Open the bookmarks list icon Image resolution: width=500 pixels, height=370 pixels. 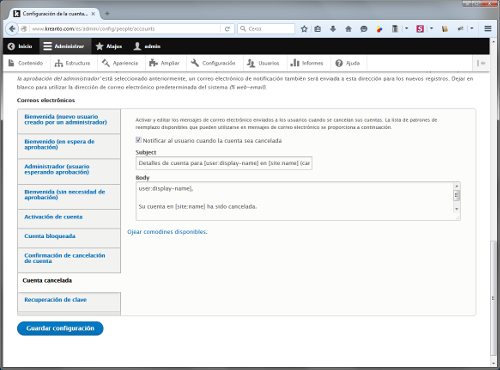[x=318, y=29]
